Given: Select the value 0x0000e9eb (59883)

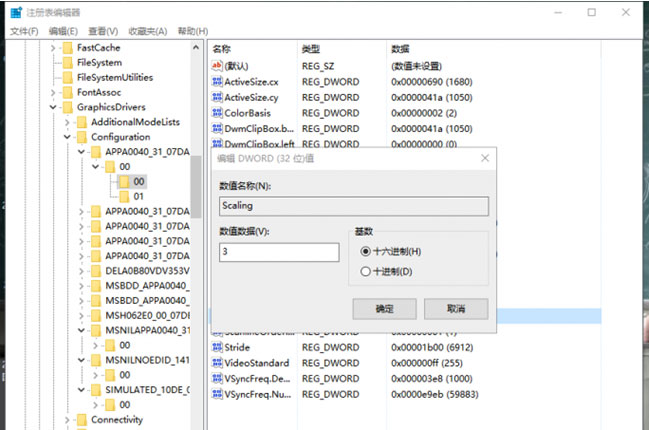Looking at the screenshot, I should tap(434, 394).
